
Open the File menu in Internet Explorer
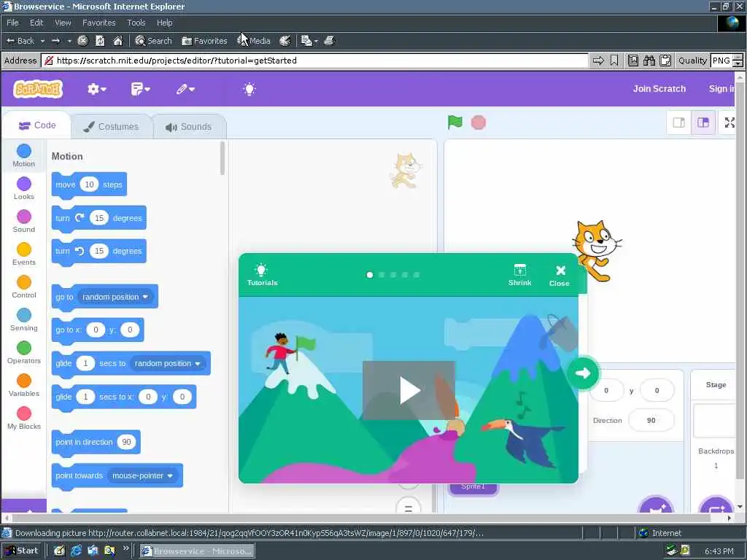click(x=12, y=23)
